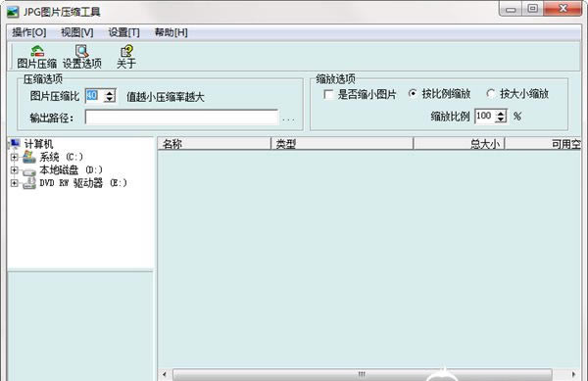Open the 帮助[H] menu
The width and height of the screenshot is (588, 381).
(x=171, y=32)
